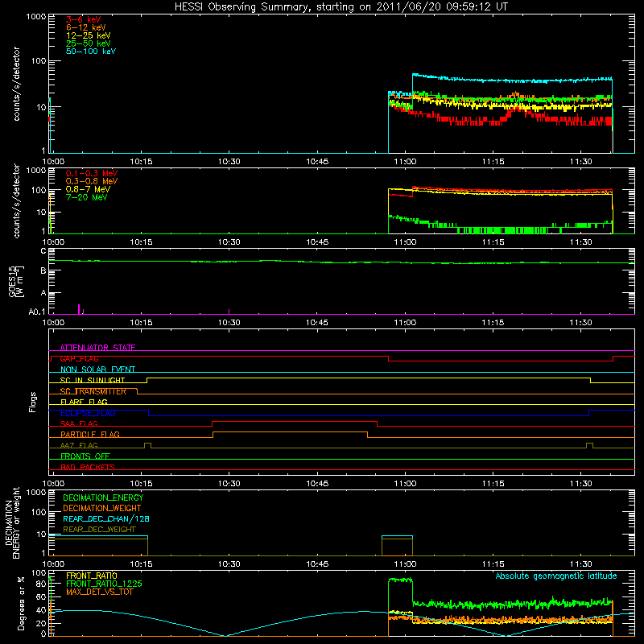This screenshot has width=644, height=644.
Task: Click the DECIMATION_ENERGY legend label
Action: (103, 497)
